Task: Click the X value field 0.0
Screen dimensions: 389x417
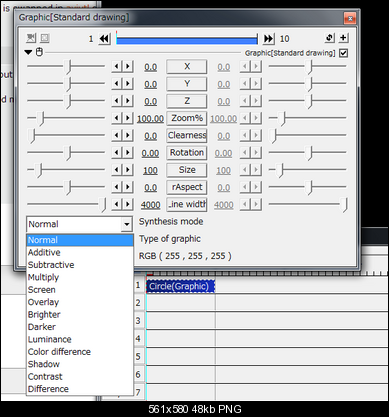Action: point(151,67)
